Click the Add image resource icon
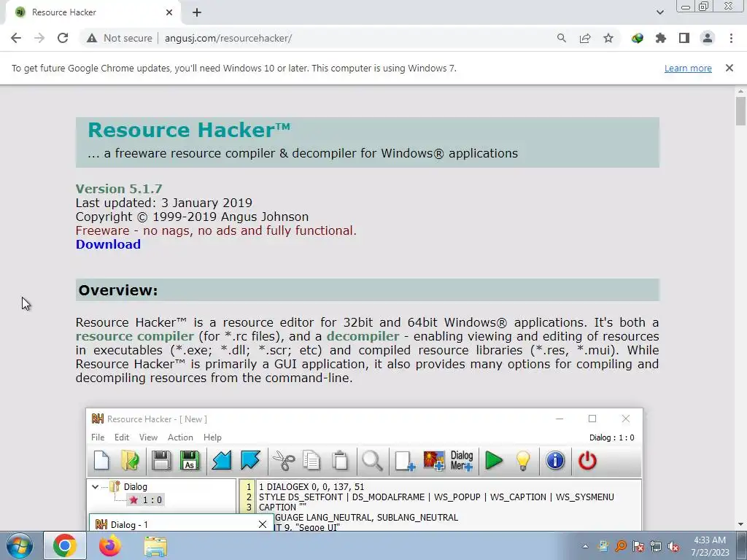Viewport: 747px width, 560px height. tap(433, 461)
